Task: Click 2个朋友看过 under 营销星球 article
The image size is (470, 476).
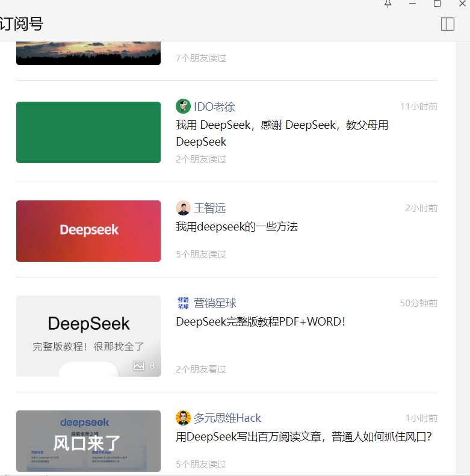Action: pyautogui.click(x=201, y=369)
